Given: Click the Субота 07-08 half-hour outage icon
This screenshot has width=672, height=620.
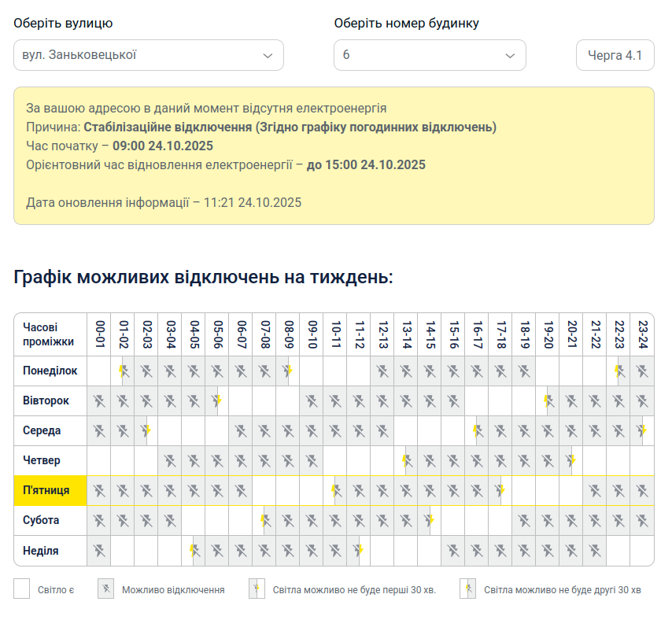Looking at the screenshot, I should (x=266, y=521).
